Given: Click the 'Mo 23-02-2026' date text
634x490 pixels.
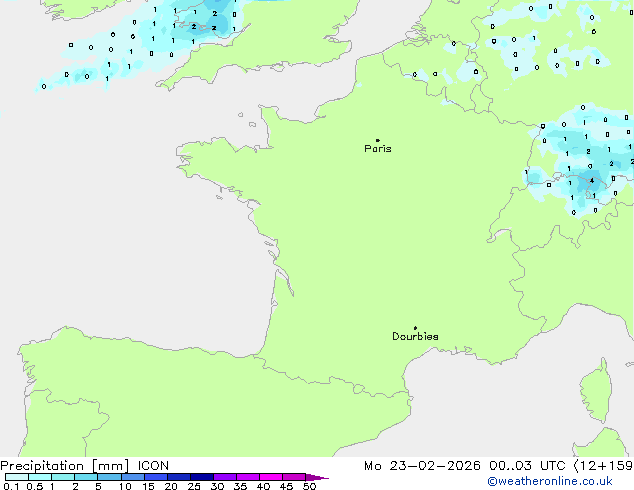Looking at the screenshot, I should pos(422,466).
